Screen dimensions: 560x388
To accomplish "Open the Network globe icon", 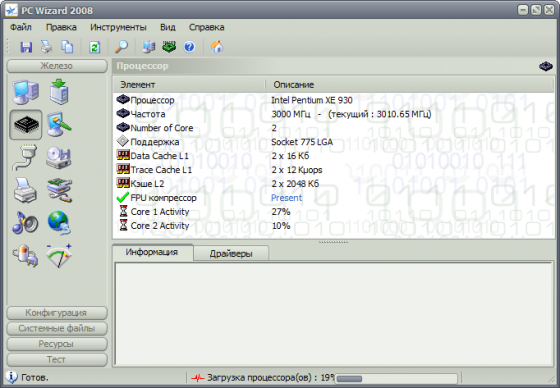I will click(59, 223).
